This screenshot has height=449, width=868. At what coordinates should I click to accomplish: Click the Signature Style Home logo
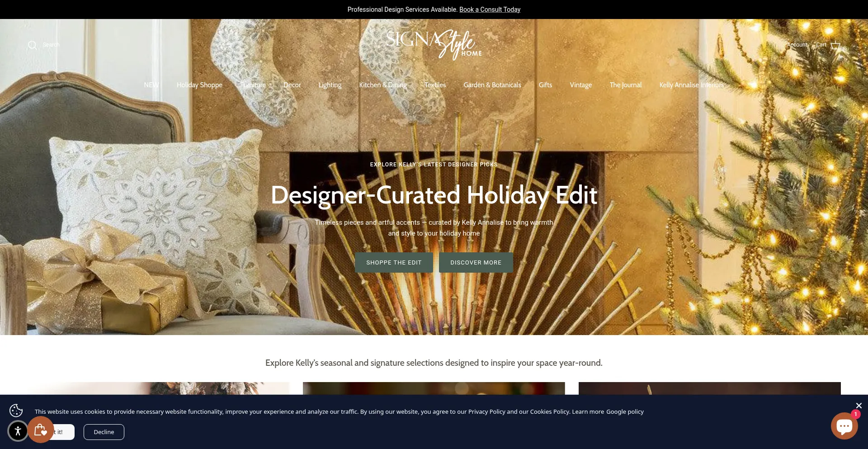434,45
